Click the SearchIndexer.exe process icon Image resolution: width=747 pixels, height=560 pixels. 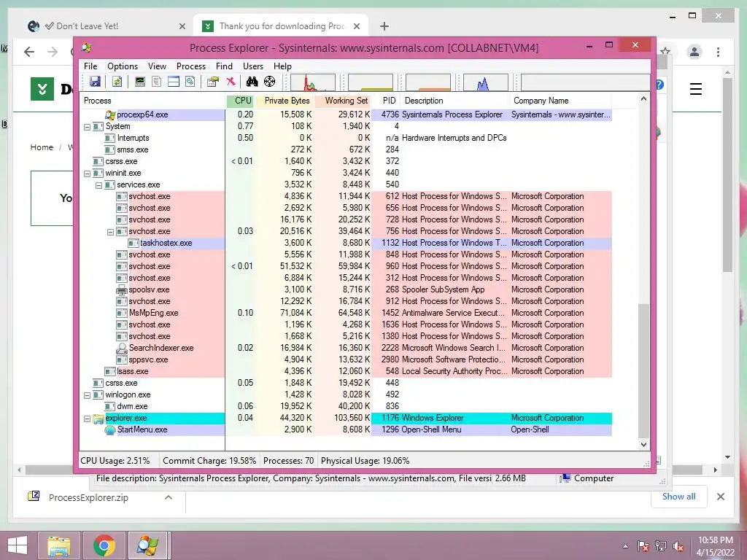pos(122,348)
